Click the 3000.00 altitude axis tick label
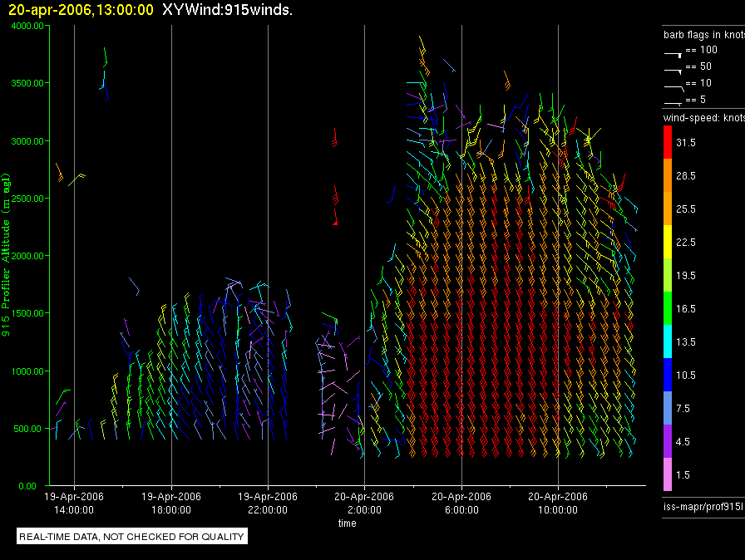 (x=27, y=141)
